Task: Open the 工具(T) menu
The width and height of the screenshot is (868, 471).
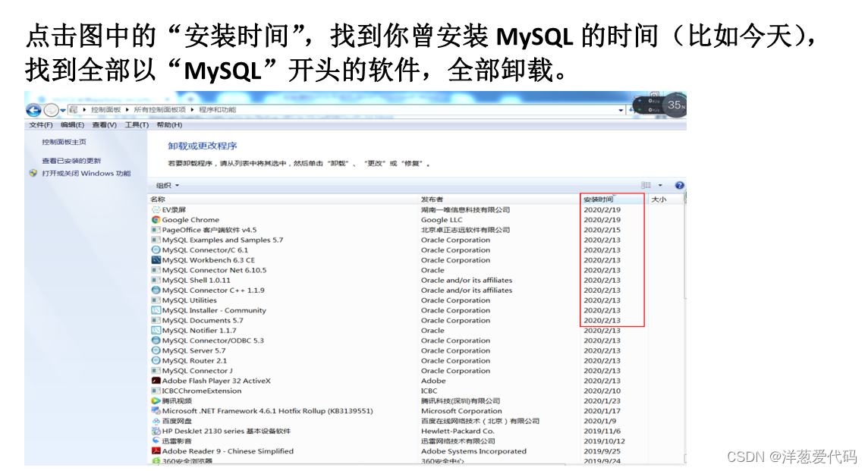Action: (137, 125)
